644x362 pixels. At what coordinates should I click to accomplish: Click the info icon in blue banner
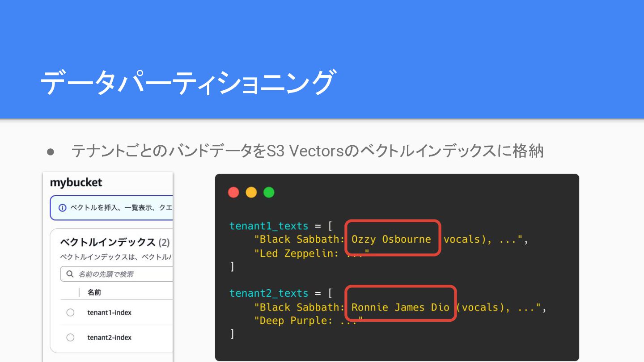point(63,208)
